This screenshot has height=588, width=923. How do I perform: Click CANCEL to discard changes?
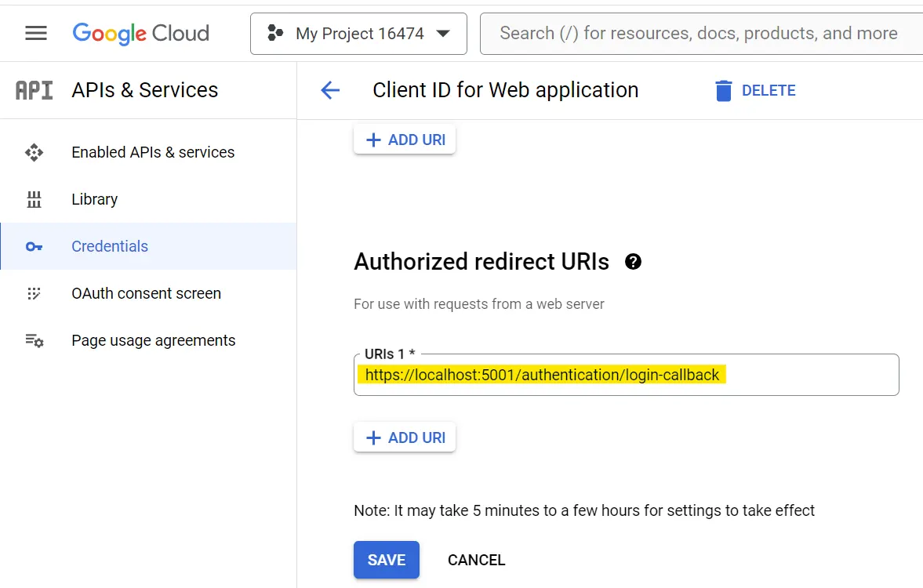coord(476,560)
